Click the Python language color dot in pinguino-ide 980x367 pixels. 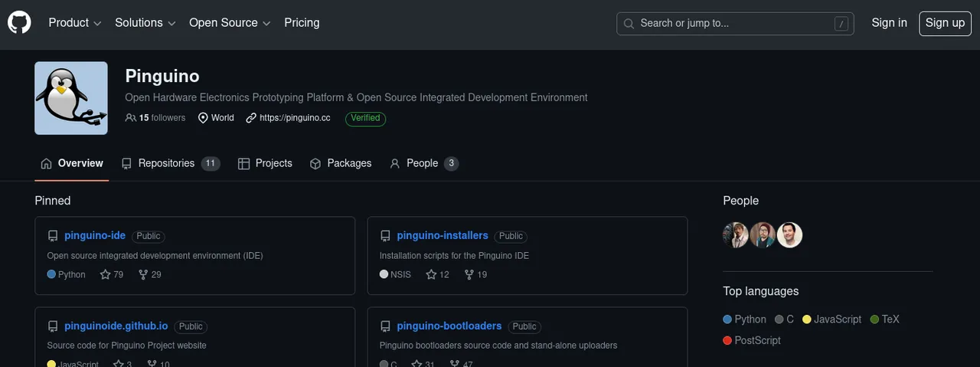click(x=51, y=274)
